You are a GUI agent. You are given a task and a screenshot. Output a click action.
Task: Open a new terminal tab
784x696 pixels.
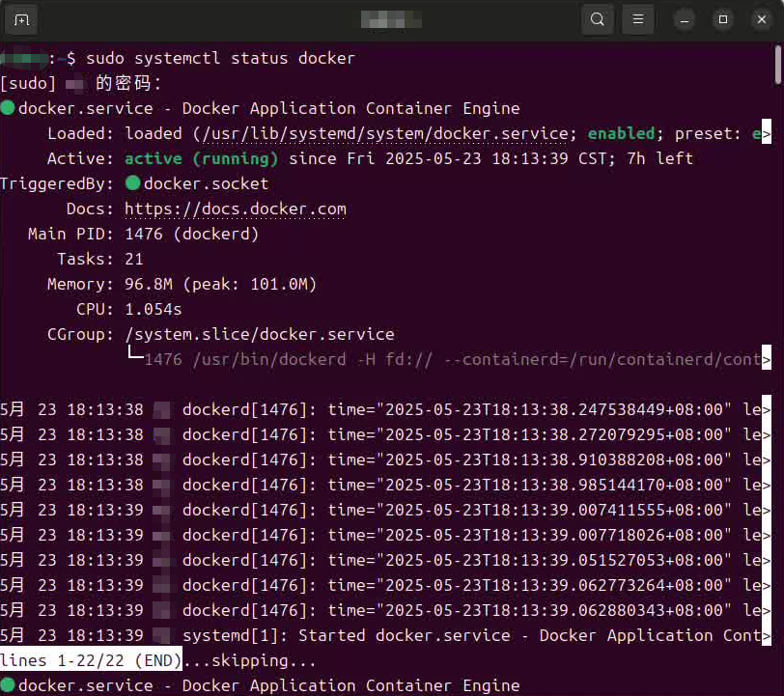pyautogui.click(x=21, y=20)
